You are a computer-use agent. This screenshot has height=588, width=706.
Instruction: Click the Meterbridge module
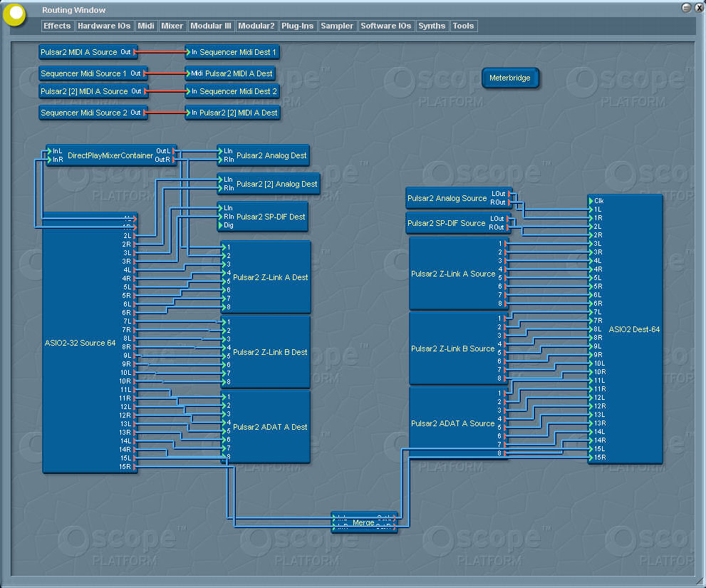coord(509,78)
